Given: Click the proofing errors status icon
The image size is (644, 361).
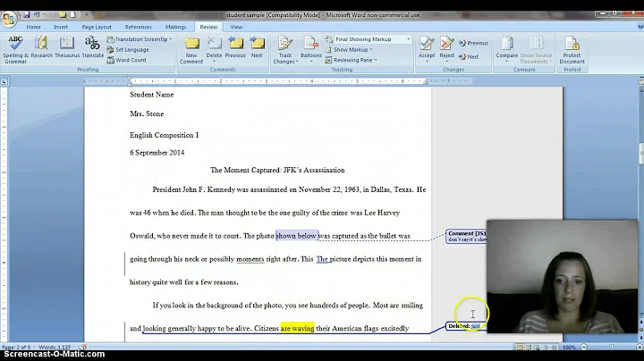Looking at the screenshot, I should pos(83,347).
